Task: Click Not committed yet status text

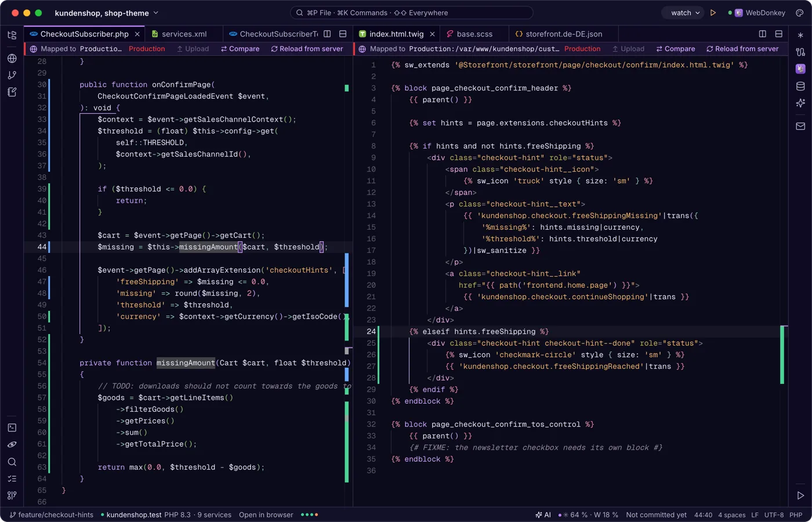Action: [656, 515]
